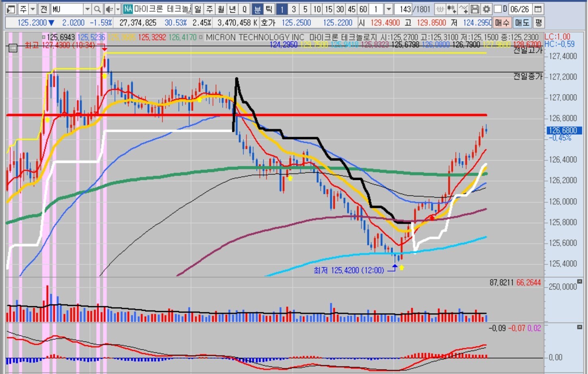Viewport: 588px width, 374px height.
Task: Expand the dropdown arrow next to 주
Action: [33, 9]
